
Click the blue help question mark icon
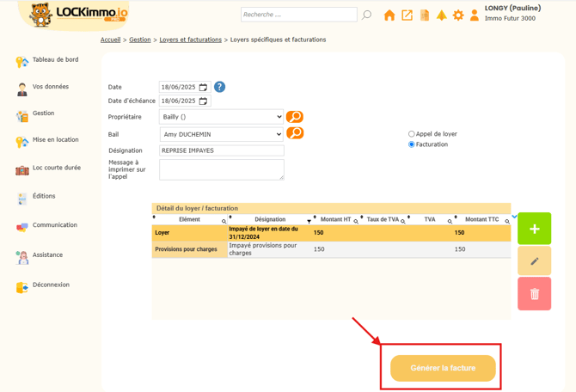click(219, 87)
